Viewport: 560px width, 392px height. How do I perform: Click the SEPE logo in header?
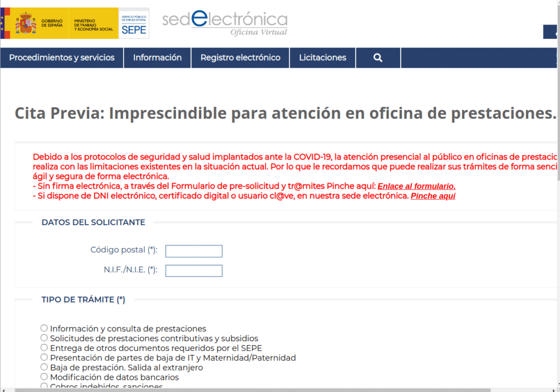(134, 23)
